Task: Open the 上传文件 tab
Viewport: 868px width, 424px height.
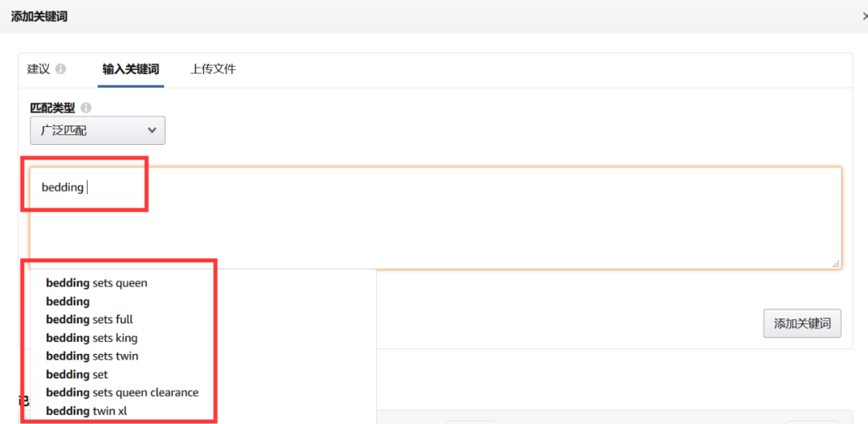Action: click(x=213, y=69)
